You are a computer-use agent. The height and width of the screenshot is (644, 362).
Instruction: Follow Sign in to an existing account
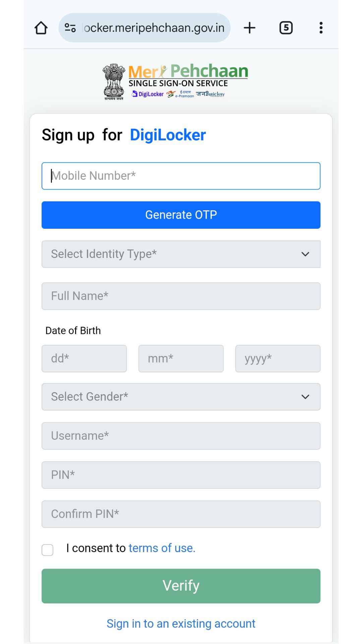pos(181,624)
